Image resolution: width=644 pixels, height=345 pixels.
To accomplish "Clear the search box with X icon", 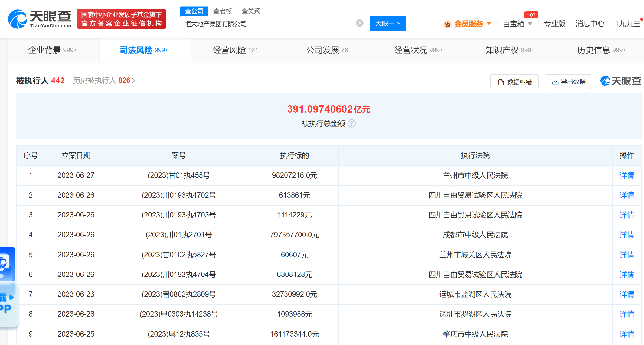I will click(359, 23).
